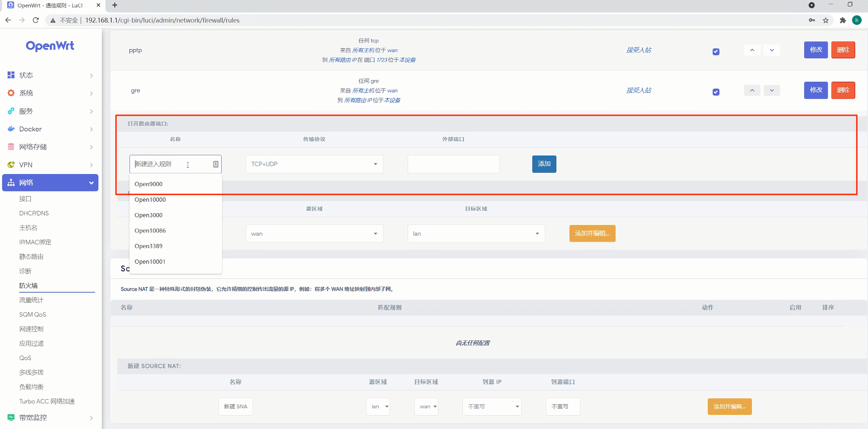Viewport: 868px width, 429px height.
Task: Click the 系统 gear icon in sidebar
Action: click(11, 93)
